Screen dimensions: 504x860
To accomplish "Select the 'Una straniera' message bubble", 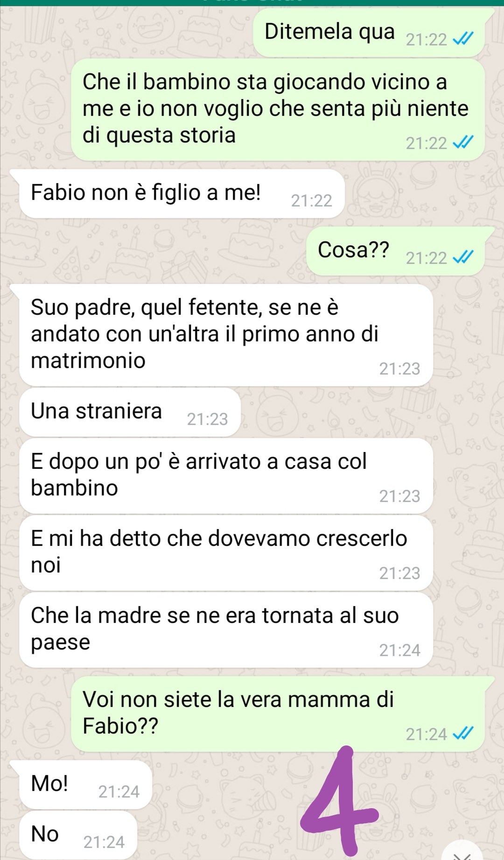I will pyautogui.click(x=130, y=412).
